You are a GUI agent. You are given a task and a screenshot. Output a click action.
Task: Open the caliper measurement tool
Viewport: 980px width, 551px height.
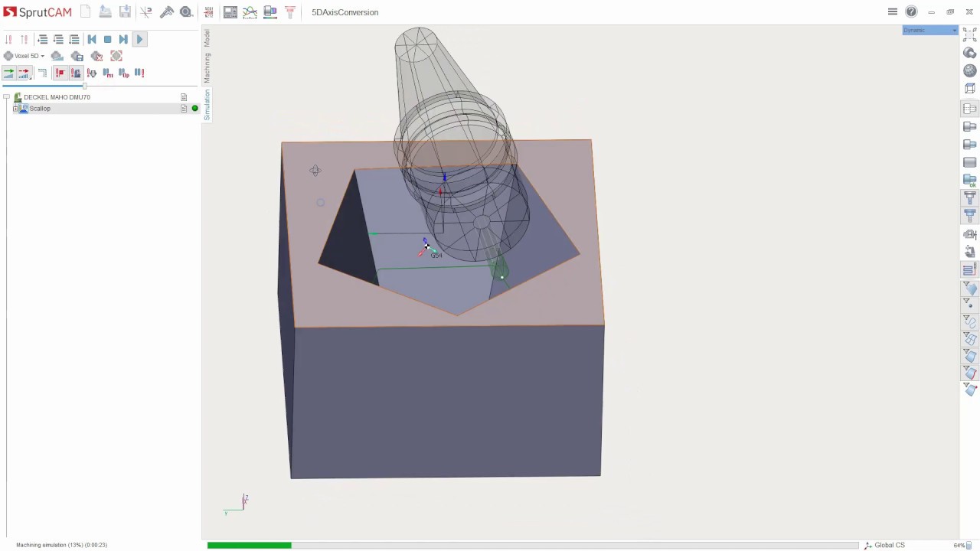[x=166, y=12]
